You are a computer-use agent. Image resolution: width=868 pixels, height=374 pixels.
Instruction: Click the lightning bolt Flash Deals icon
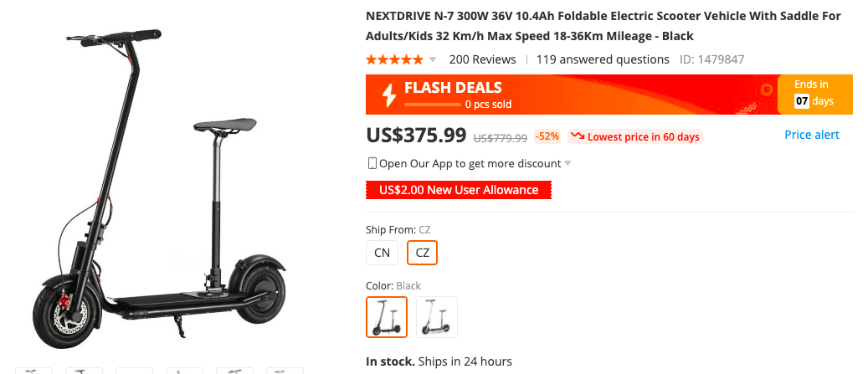389,95
